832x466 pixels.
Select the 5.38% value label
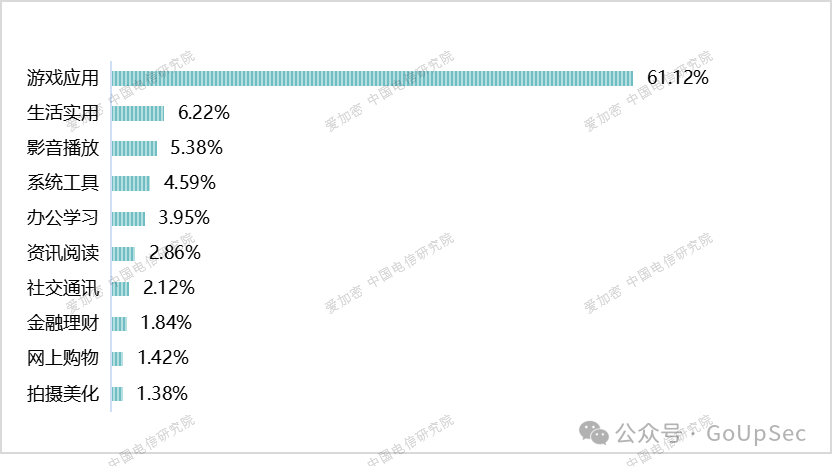coord(196,148)
